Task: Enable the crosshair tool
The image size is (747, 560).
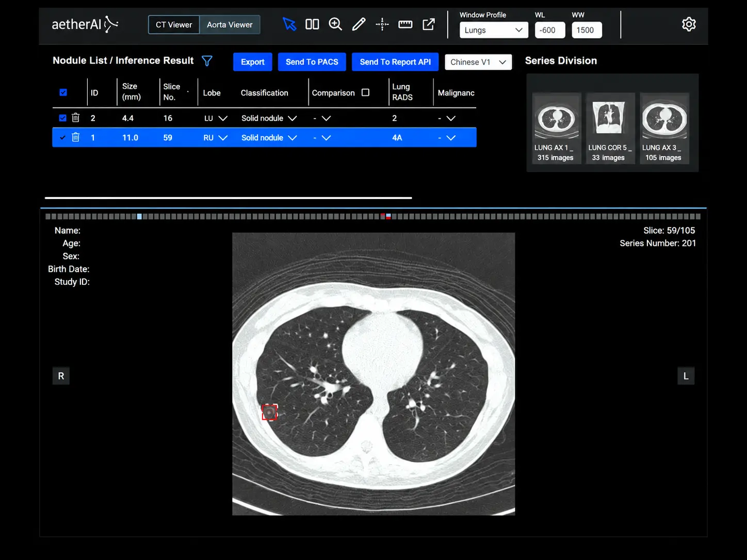Action: click(x=382, y=24)
